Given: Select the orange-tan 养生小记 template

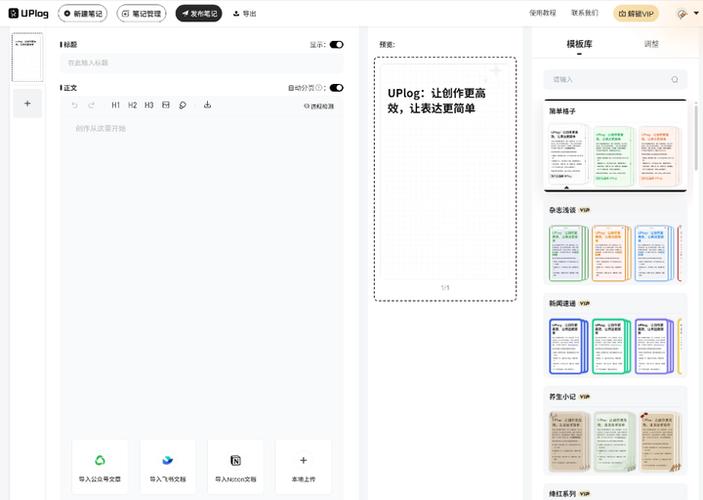Looking at the screenshot, I should [661, 441].
